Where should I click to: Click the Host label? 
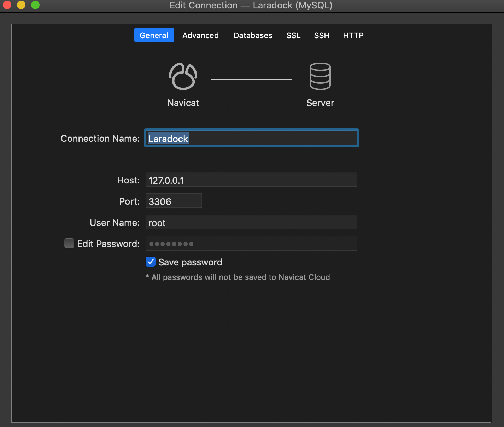coord(129,180)
